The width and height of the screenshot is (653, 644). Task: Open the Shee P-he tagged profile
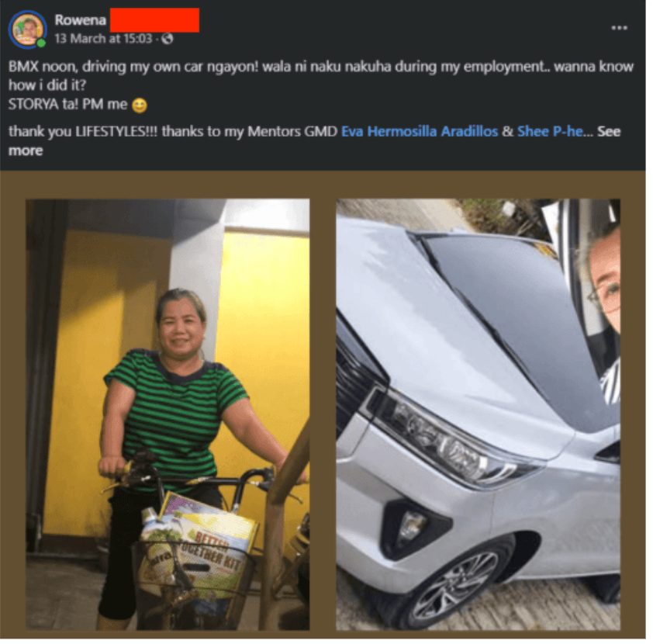point(550,132)
